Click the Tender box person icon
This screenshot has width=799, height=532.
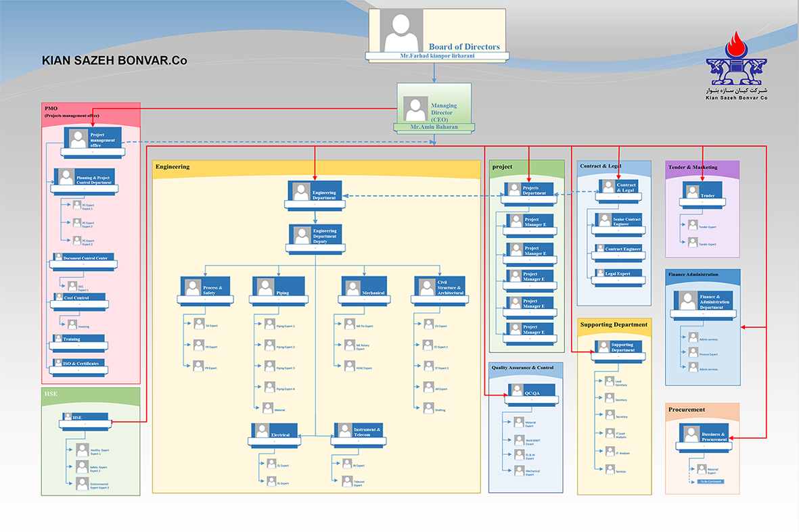point(692,192)
